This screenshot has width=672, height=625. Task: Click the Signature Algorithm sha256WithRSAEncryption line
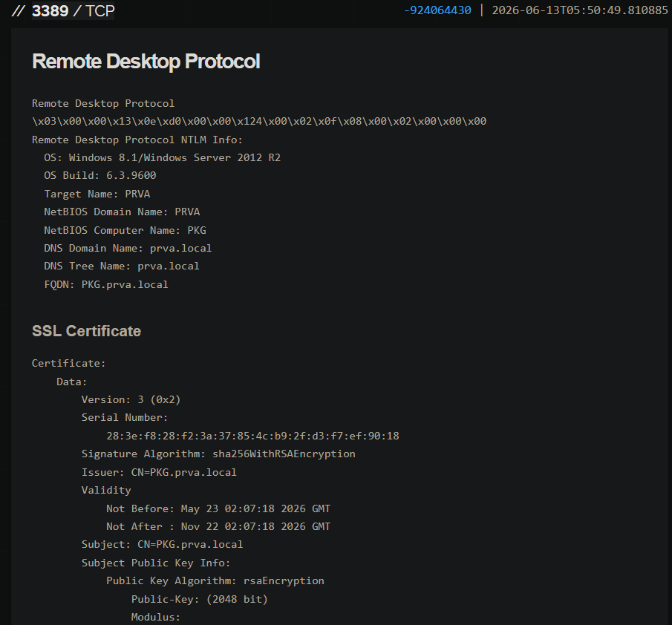(x=218, y=454)
